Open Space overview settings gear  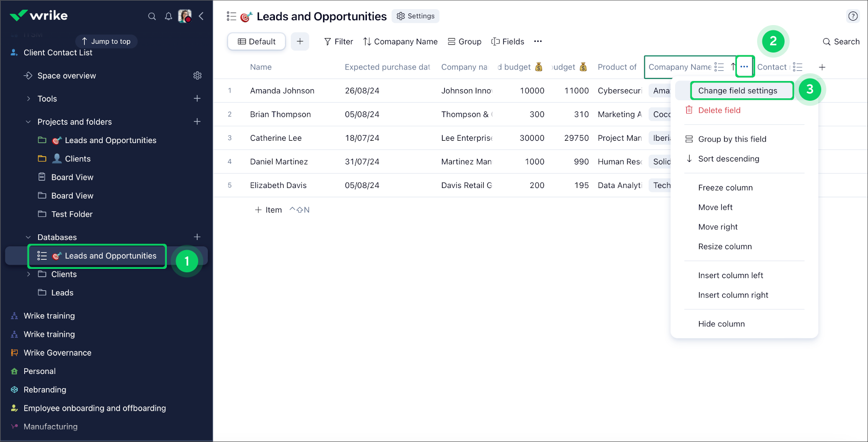(x=197, y=76)
